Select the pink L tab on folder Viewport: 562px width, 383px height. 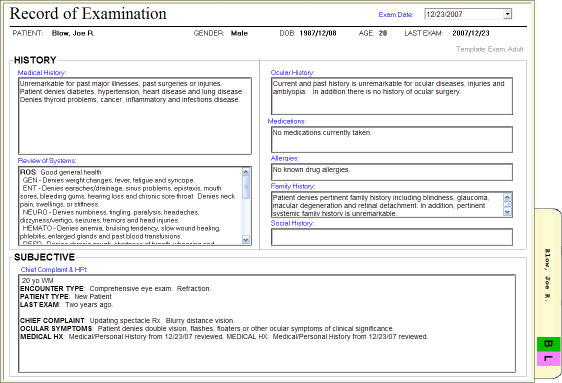(x=548, y=359)
